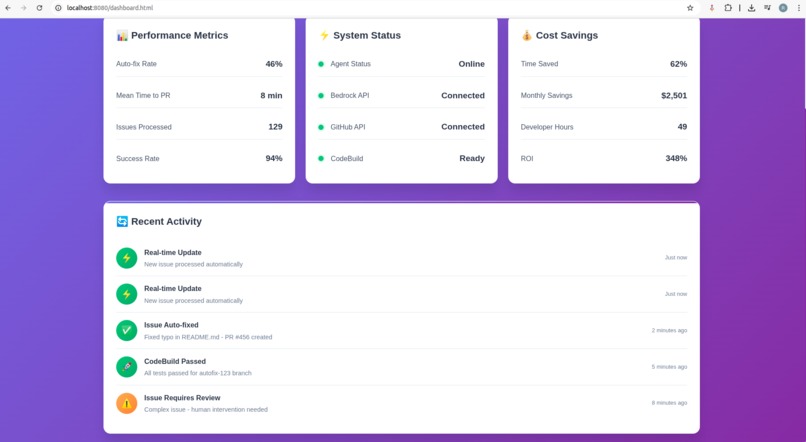806x442 pixels.
Task: Click the Issue Auto-fixed activity title
Action: click(x=171, y=325)
